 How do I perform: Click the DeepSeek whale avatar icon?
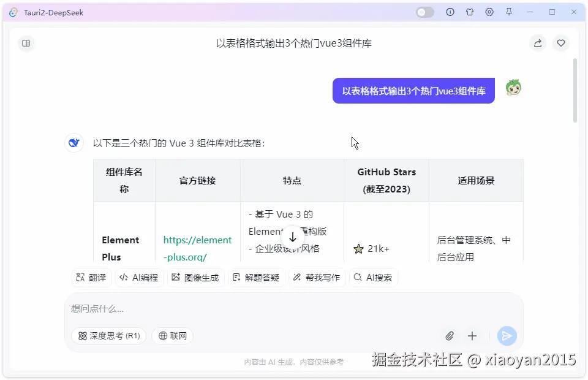pyautogui.click(x=74, y=143)
